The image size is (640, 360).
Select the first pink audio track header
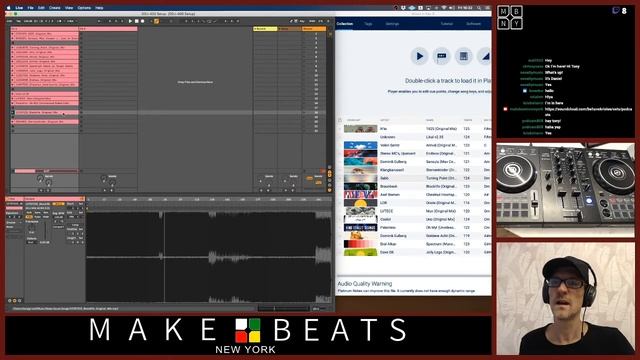pos(44,29)
